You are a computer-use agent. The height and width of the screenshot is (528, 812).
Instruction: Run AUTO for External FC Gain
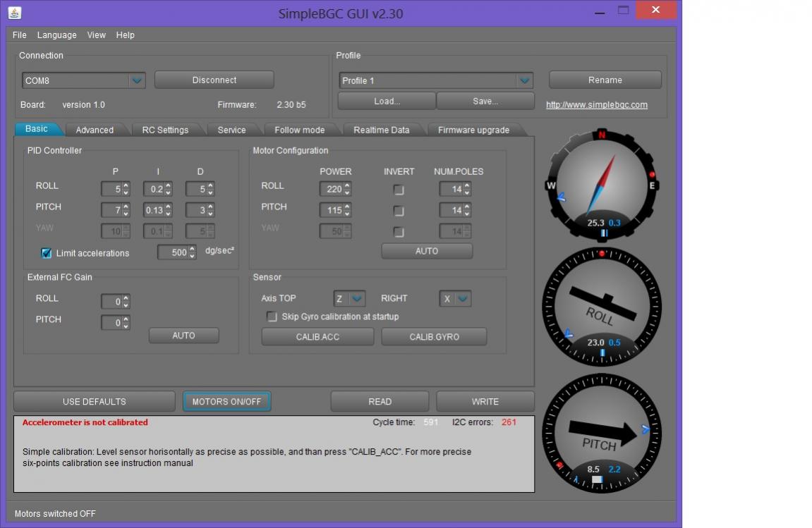coord(183,336)
